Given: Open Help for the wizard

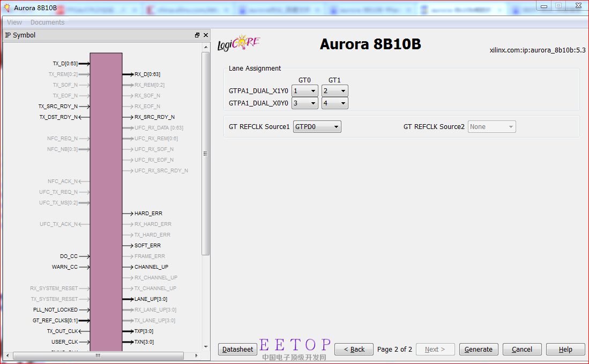Looking at the screenshot, I should (x=565, y=350).
